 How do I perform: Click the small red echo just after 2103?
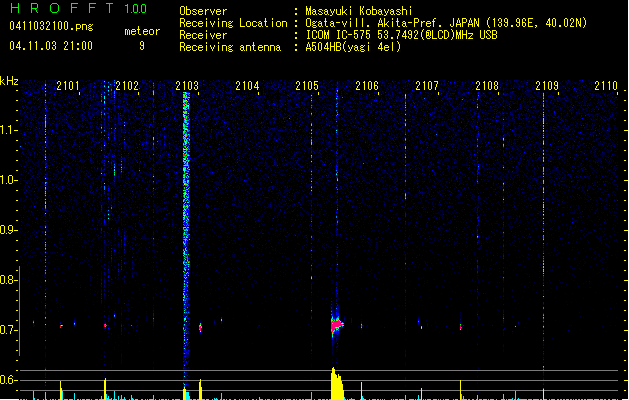coord(200,328)
